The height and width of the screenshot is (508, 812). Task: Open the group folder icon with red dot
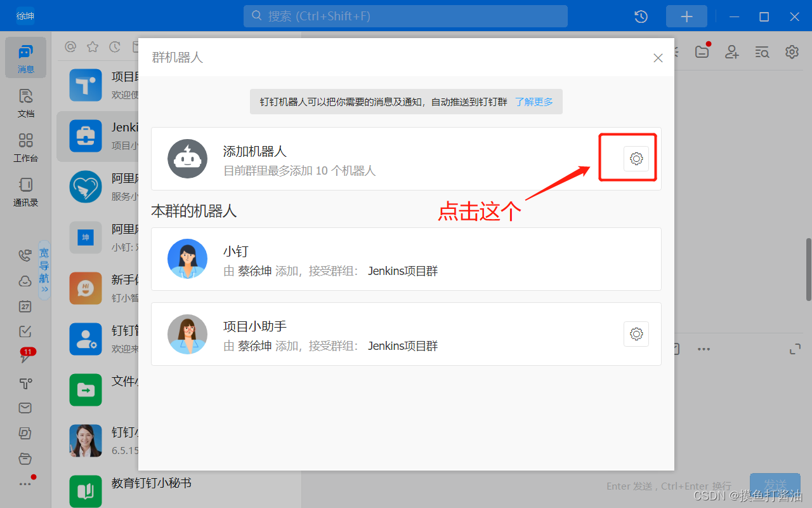(702, 52)
